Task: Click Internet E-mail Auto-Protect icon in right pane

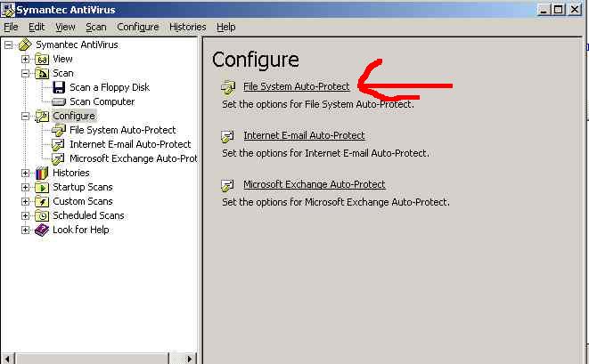Action: coord(228,136)
